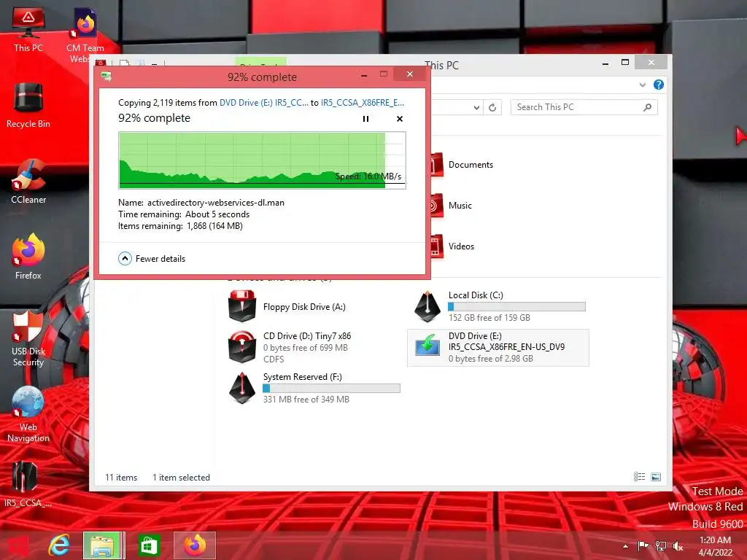This screenshot has height=560, width=747.
Task: Show hidden tray icons arrow
Action: pyautogui.click(x=625, y=546)
